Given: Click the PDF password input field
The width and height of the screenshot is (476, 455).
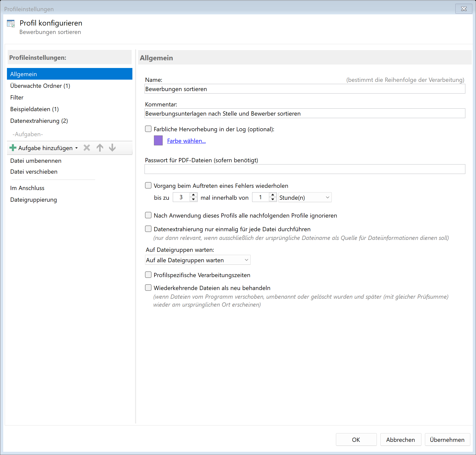Looking at the screenshot, I should 304,169.
